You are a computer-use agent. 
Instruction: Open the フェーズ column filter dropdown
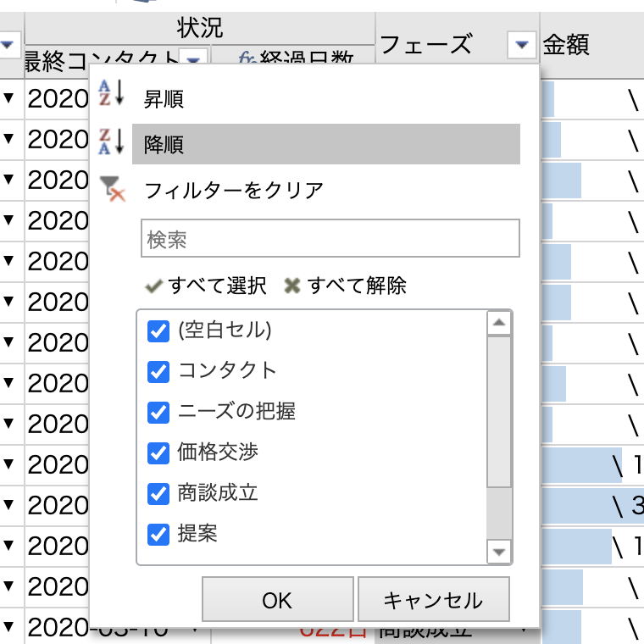click(x=521, y=44)
